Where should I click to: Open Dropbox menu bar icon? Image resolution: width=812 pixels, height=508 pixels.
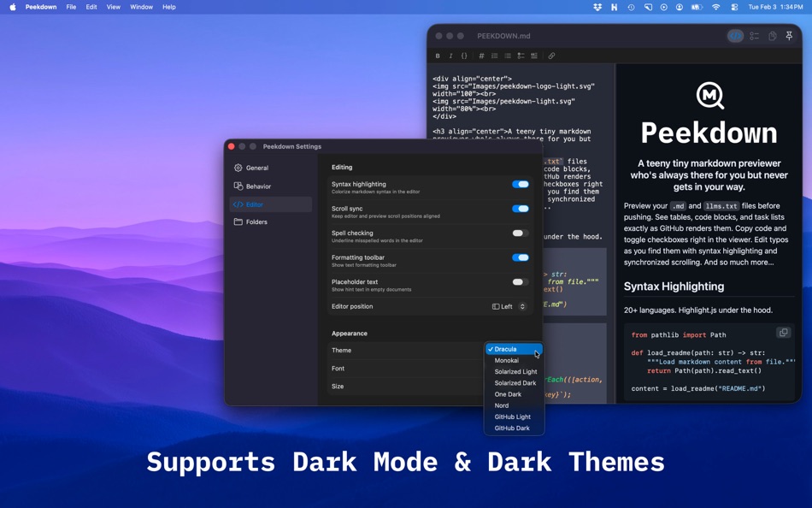click(x=597, y=7)
